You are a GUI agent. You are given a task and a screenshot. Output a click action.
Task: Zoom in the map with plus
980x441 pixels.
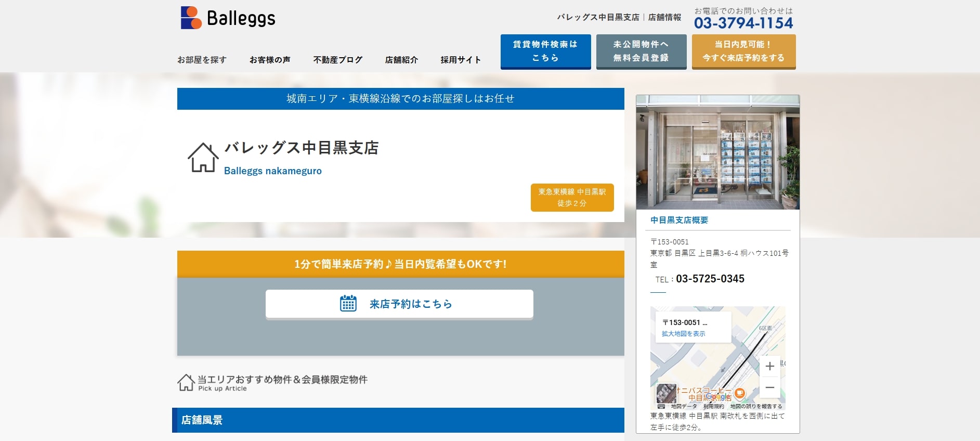pos(770,366)
